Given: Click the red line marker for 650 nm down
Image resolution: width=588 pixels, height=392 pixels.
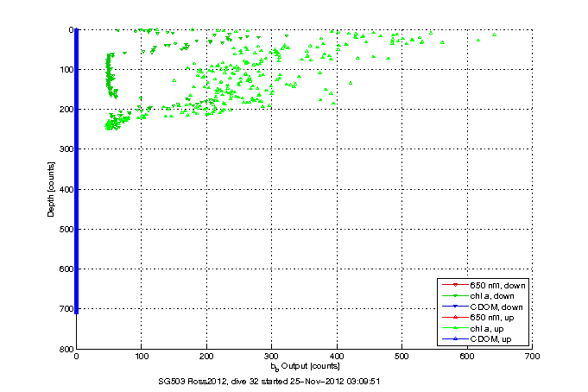Looking at the screenshot, I should coord(455,285).
